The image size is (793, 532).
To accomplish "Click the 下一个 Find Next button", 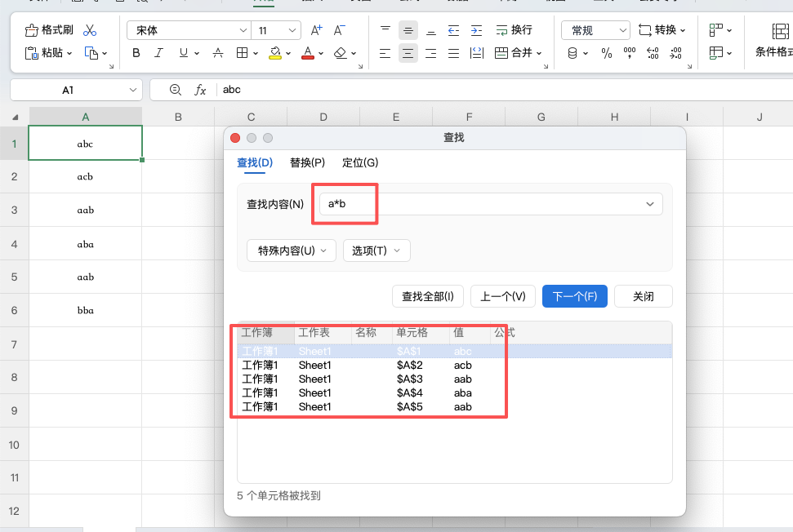I will point(574,296).
